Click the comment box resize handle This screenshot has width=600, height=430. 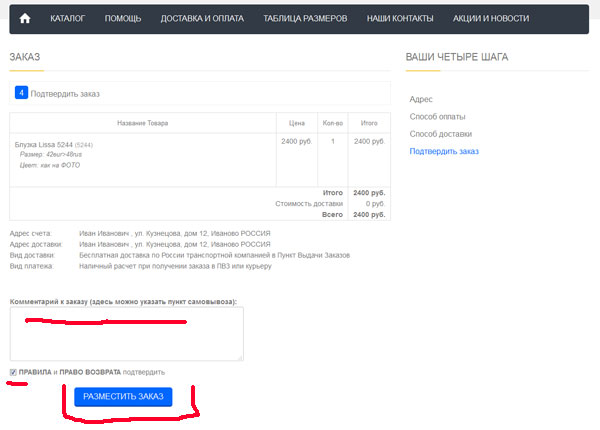click(x=240, y=357)
